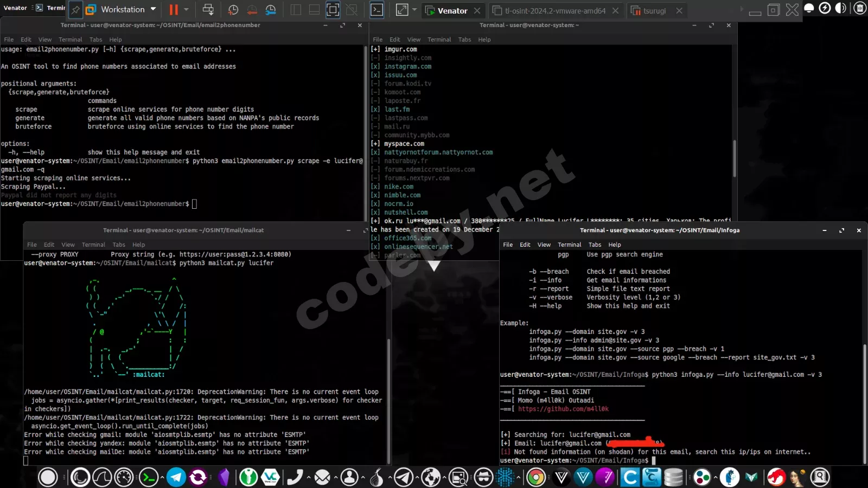The width and height of the screenshot is (868, 488).
Task: Take a snapshot of the virtual machine
Action: 233,10
